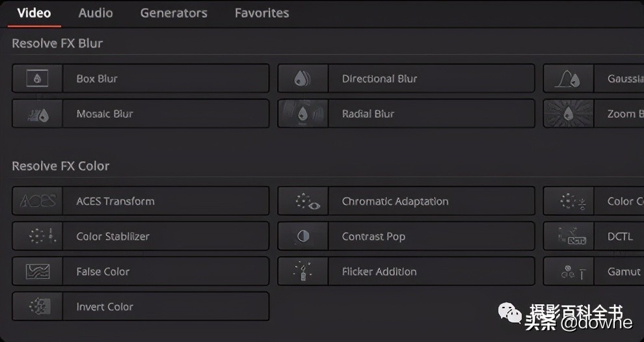
Task: Select the Video tab
Action: click(34, 13)
